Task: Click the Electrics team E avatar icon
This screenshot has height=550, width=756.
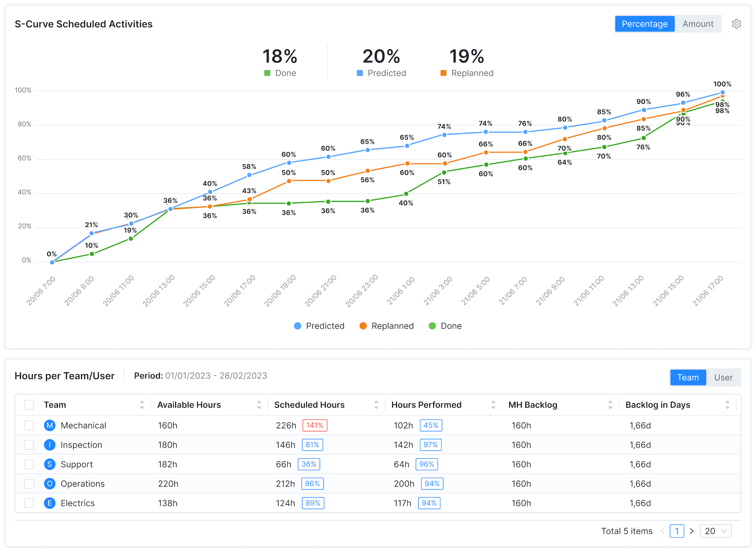Action: [50, 503]
